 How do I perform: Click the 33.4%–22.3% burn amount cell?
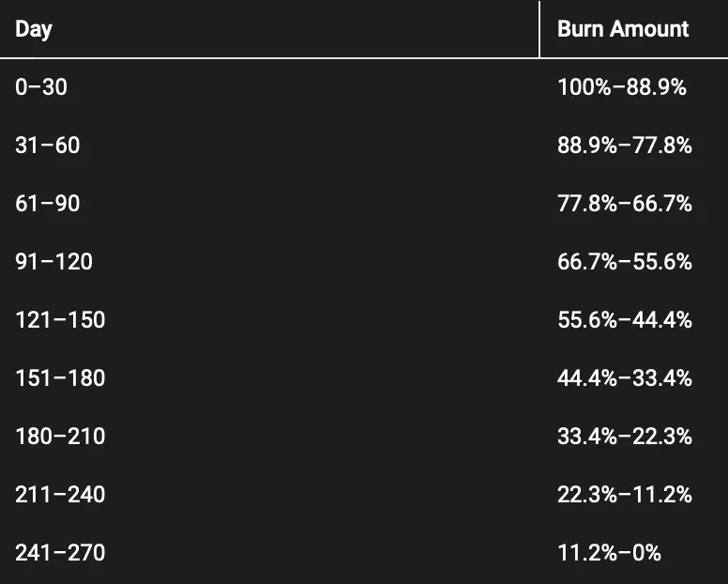click(625, 437)
